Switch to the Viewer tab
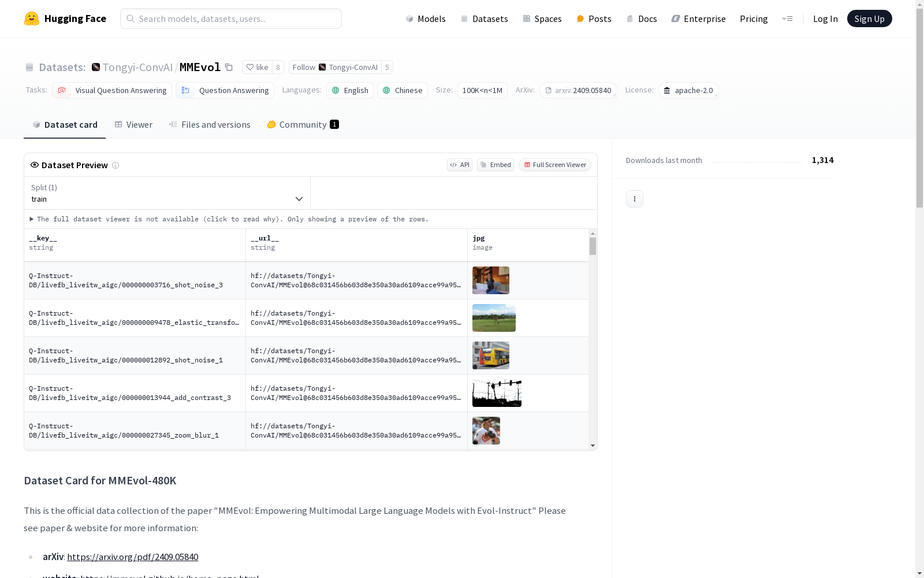Viewport: 924px width, 578px height. (x=133, y=124)
